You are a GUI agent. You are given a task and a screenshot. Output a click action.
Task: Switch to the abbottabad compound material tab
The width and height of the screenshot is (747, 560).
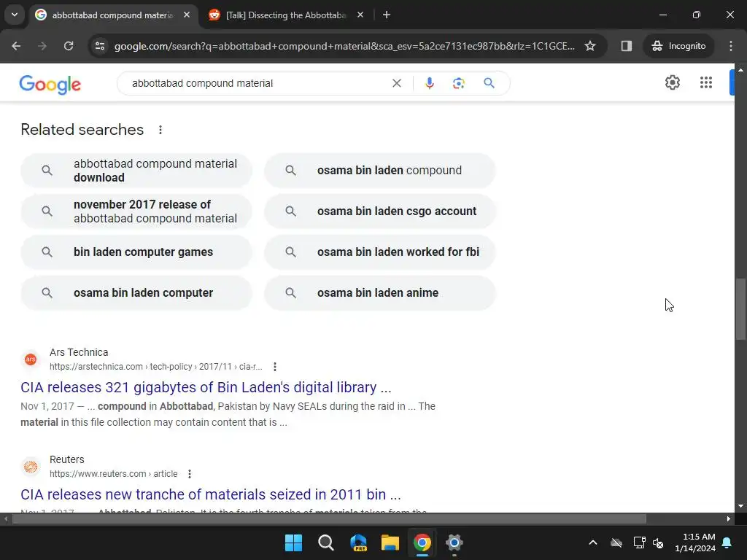click(x=113, y=15)
